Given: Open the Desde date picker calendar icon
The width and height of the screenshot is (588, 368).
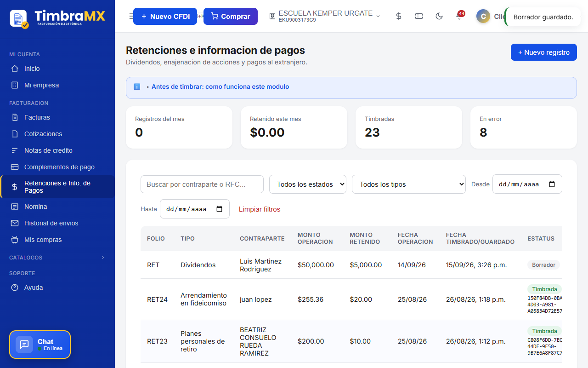Looking at the screenshot, I should coord(552,184).
